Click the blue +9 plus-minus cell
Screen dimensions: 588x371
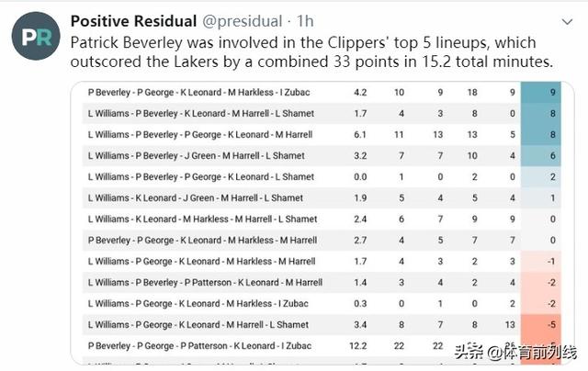[x=541, y=92]
